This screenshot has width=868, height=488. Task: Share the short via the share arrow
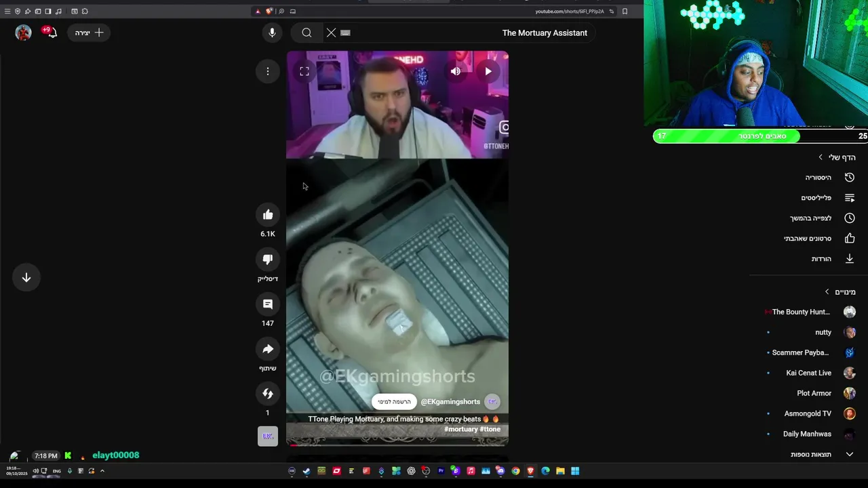point(268,349)
